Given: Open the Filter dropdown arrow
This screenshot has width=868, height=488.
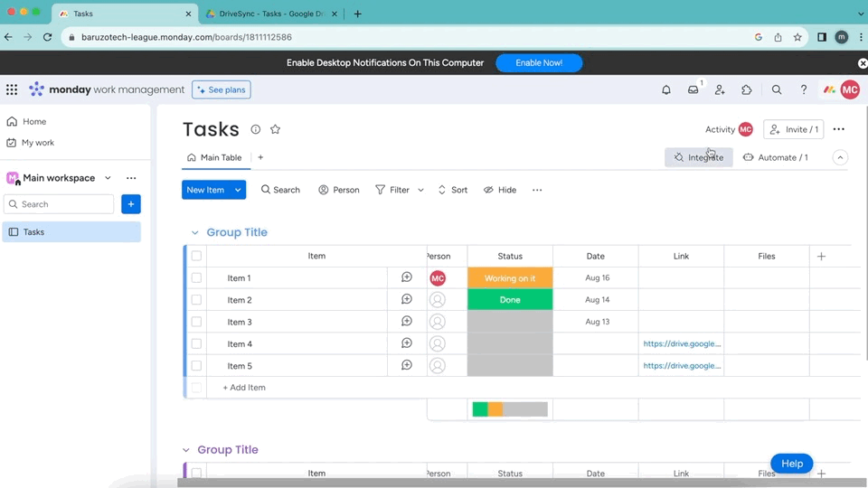Looking at the screenshot, I should [x=420, y=190].
